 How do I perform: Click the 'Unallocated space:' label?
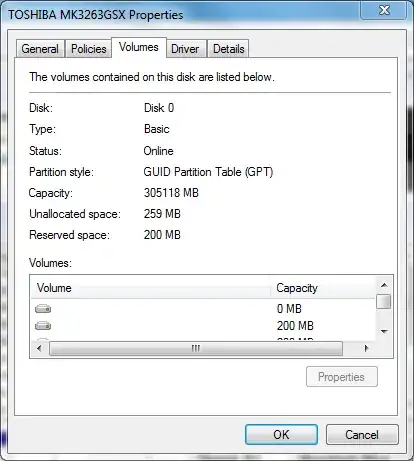tap(75, 214)
